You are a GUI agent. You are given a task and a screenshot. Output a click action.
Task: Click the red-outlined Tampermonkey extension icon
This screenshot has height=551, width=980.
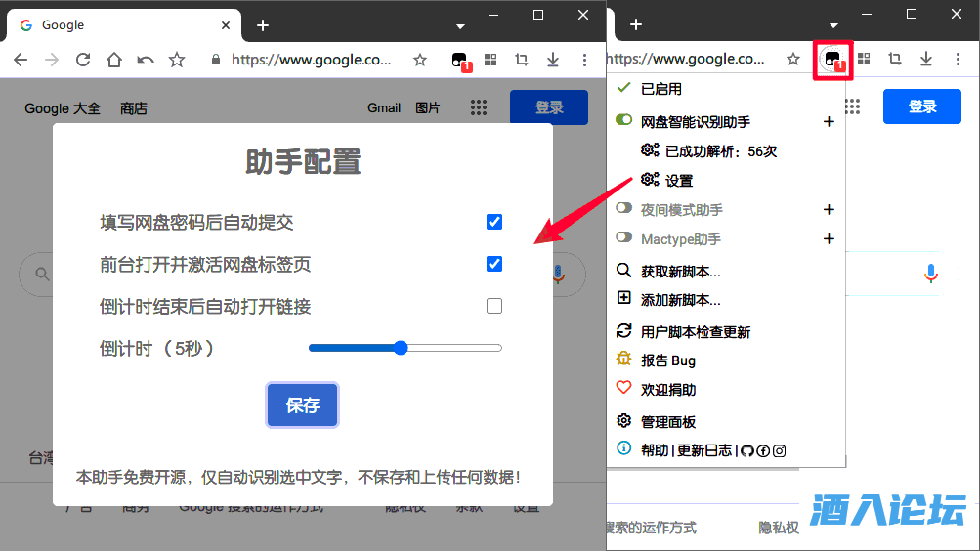[833, 60]
